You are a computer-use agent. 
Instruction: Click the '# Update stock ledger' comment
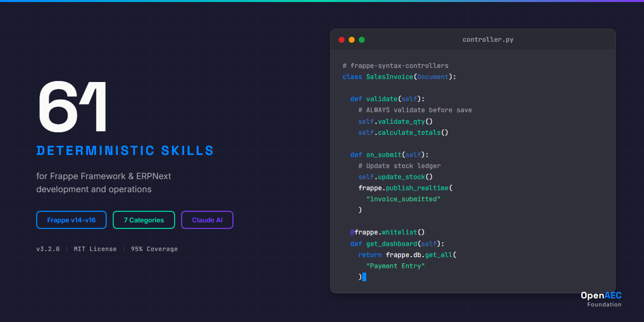pos(399,166)
